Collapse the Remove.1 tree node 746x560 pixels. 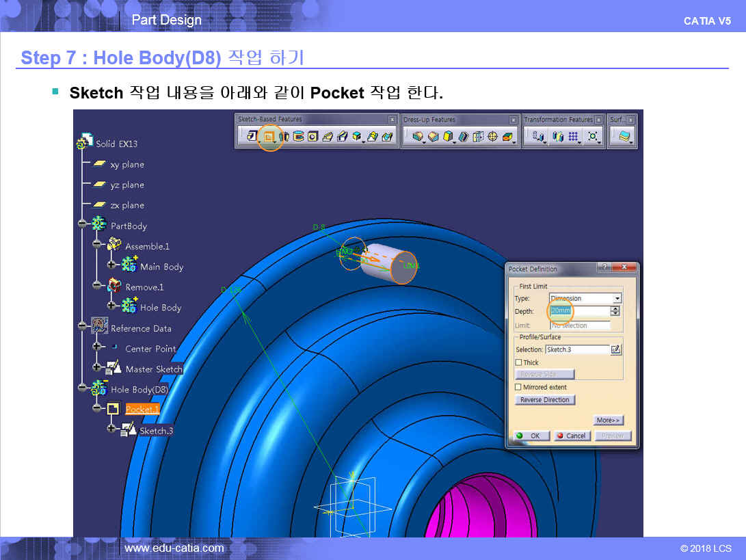click(x=97, y=285)
